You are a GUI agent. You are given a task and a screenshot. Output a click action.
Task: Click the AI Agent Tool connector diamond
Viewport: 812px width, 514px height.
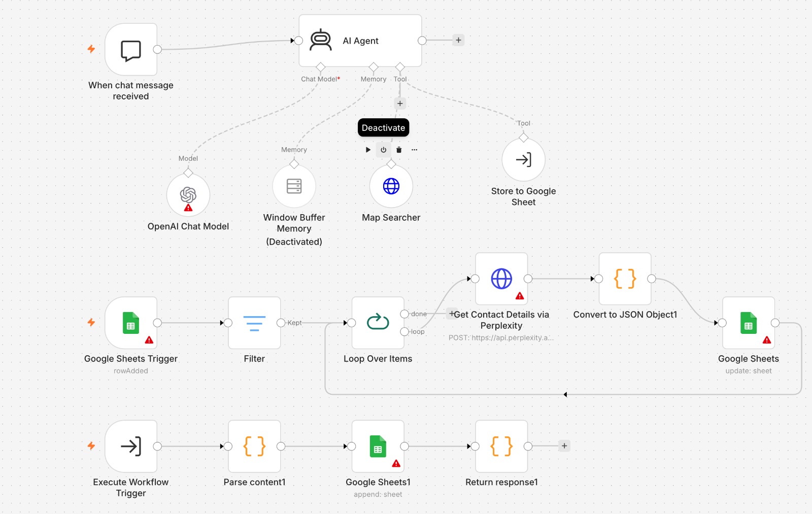click(400, 67)
